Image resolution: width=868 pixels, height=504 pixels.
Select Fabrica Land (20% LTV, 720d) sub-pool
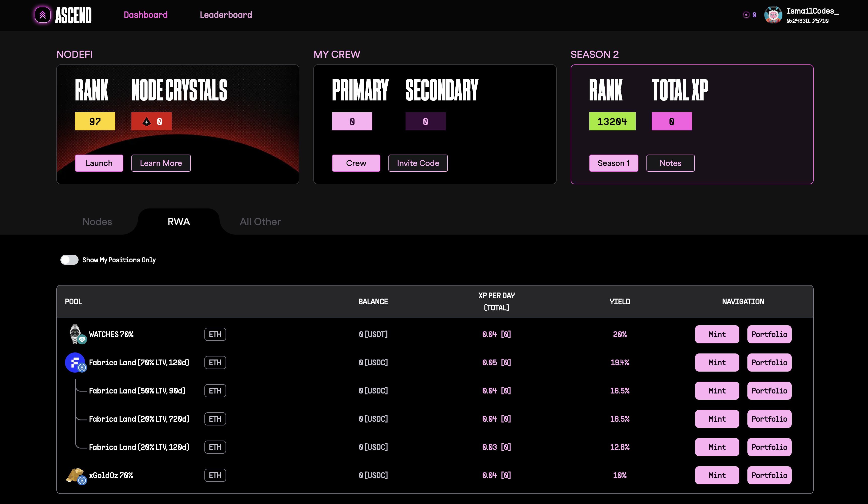pos(139,419)
